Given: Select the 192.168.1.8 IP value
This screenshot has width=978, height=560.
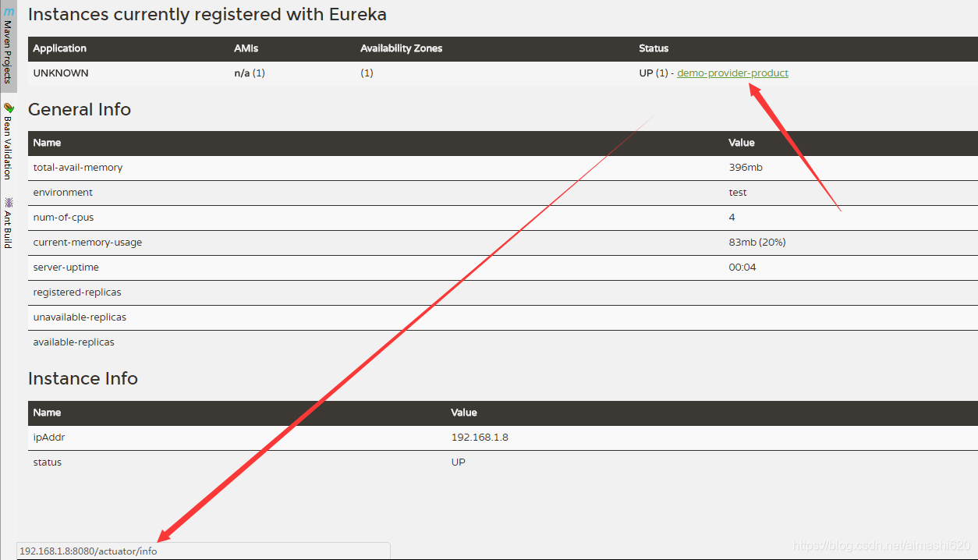Looking at the screenshot, I should tap(480, 437).
